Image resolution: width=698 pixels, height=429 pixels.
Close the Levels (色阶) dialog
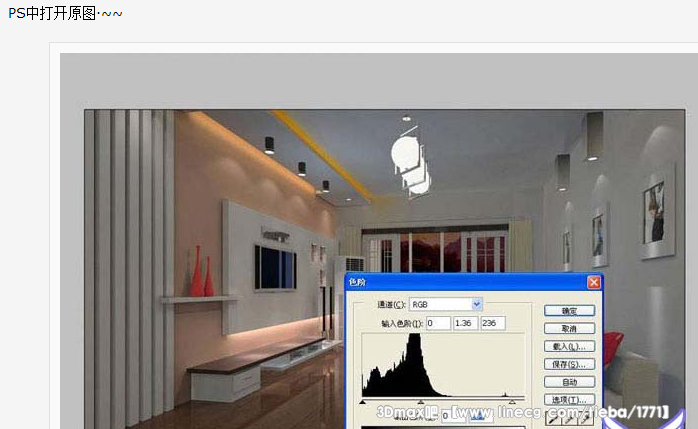coord(594,283)
